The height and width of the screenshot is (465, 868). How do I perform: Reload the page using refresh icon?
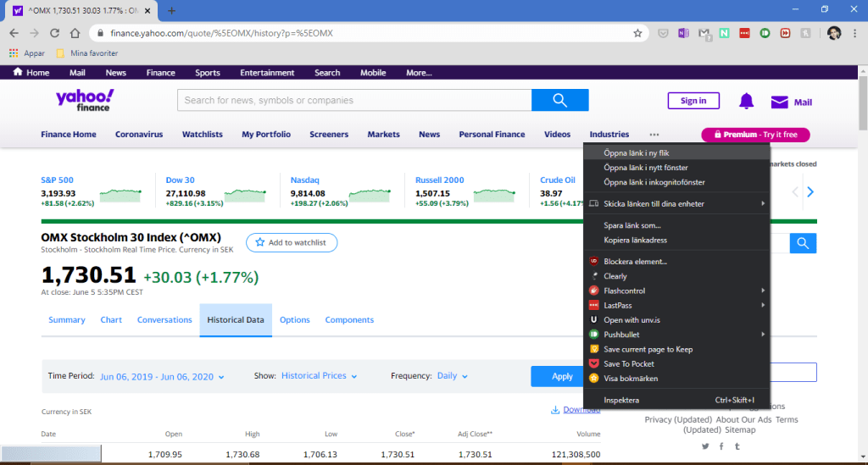pyautogui.click(x=54, y=33)
